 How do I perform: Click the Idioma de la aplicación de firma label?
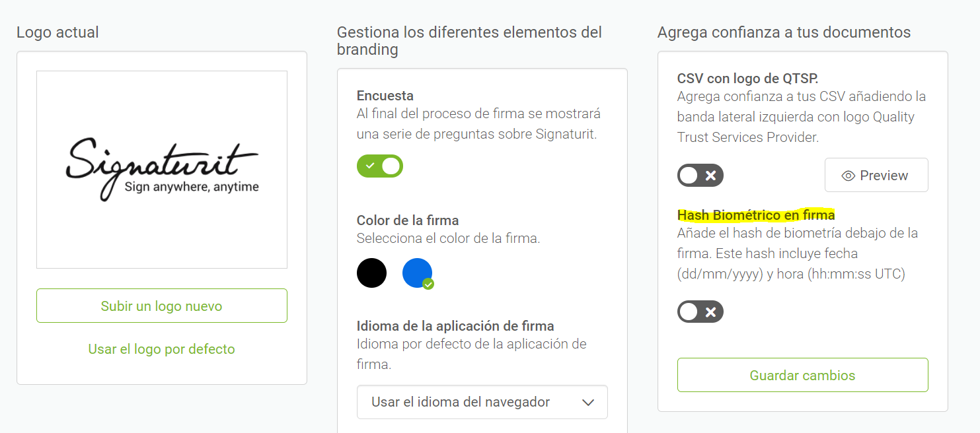point(455,325)
